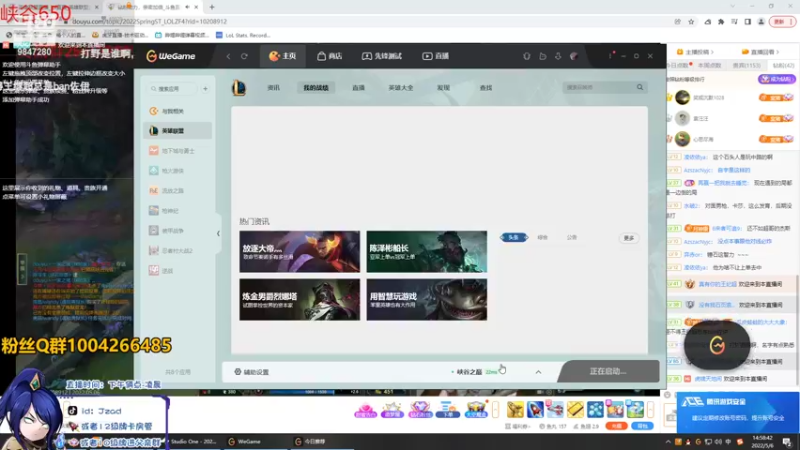
Task: Select the 峡谷之巅 server entry
Action: (x=474, y=372)
